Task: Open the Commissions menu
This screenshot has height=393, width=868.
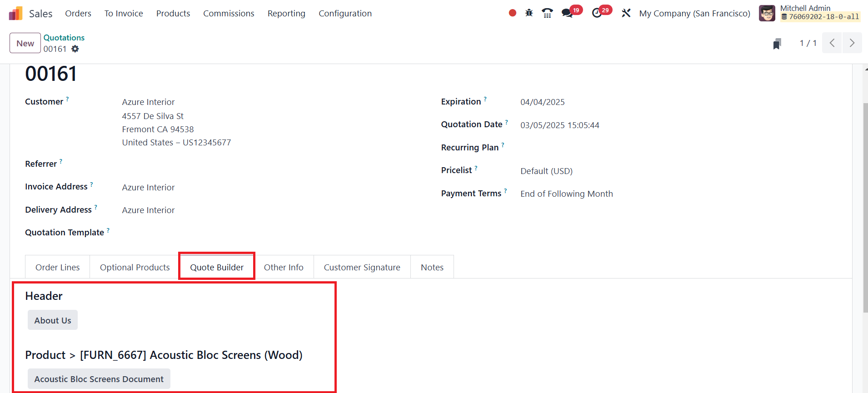Action: (229, 14)
